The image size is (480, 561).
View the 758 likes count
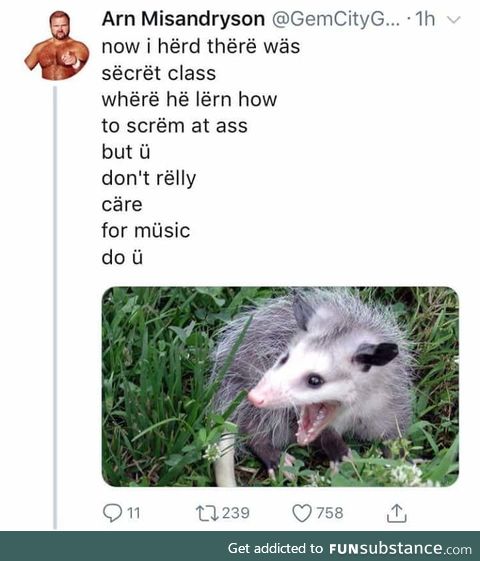[x=329, y=513]
